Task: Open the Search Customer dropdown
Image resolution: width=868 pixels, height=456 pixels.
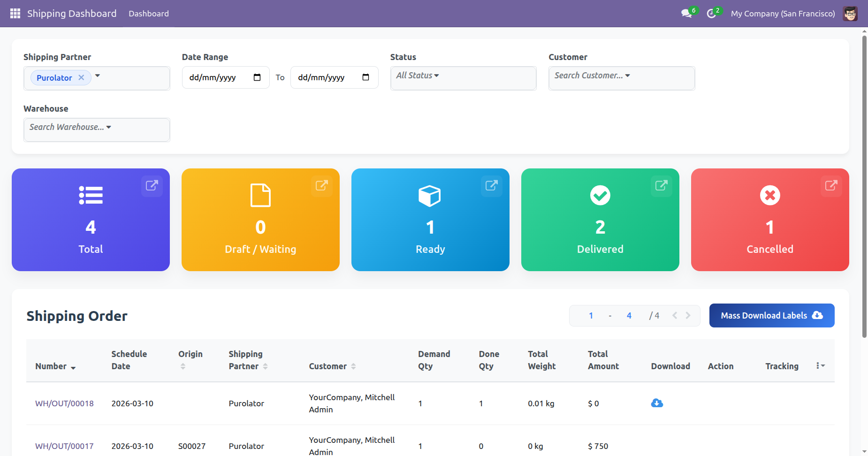Action: point(592,76)
